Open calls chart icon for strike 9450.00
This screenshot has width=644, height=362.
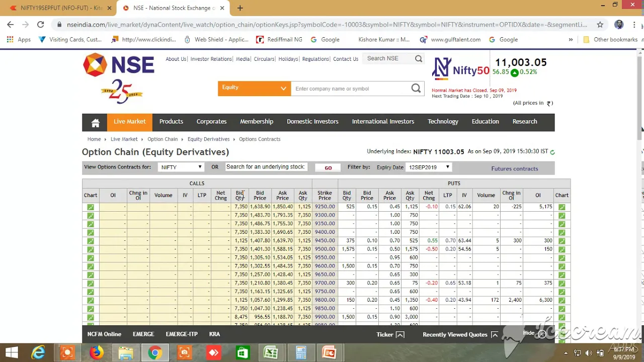[x=91, y=241]
